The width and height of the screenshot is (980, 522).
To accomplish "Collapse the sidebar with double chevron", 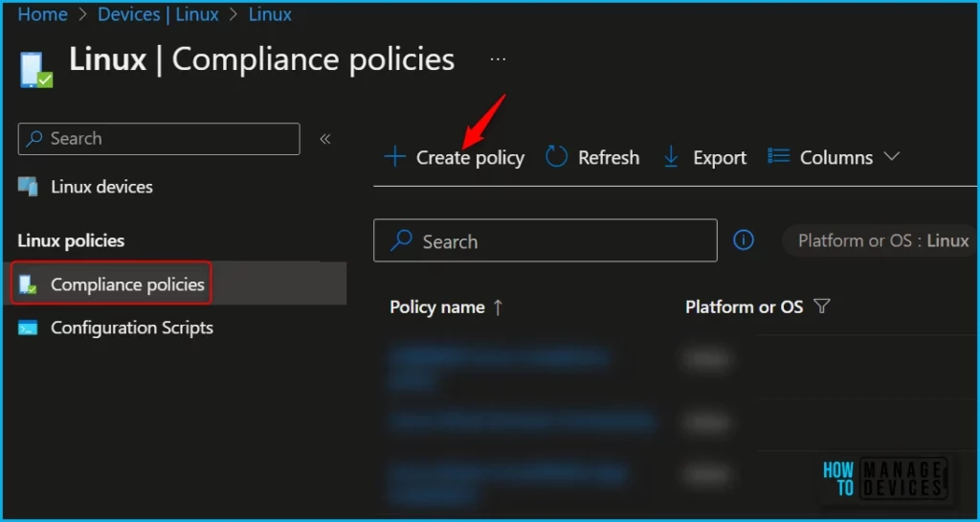I will [x=325, y=139].
